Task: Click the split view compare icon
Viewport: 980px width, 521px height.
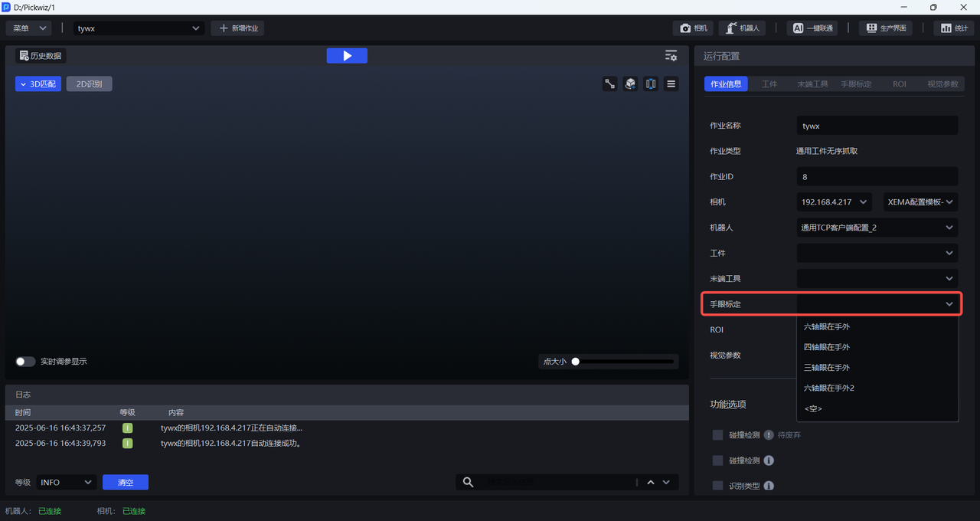Action: click(x=651, y=84)
